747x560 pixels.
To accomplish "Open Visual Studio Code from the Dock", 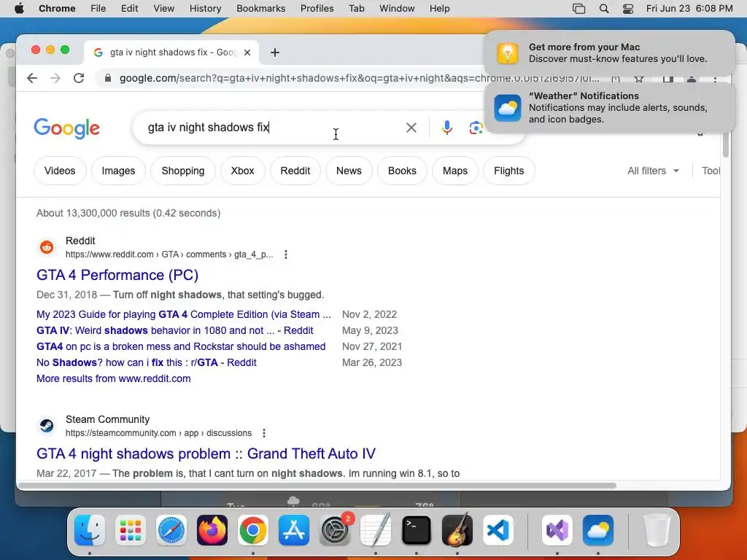I will click(x=498, y=531).
